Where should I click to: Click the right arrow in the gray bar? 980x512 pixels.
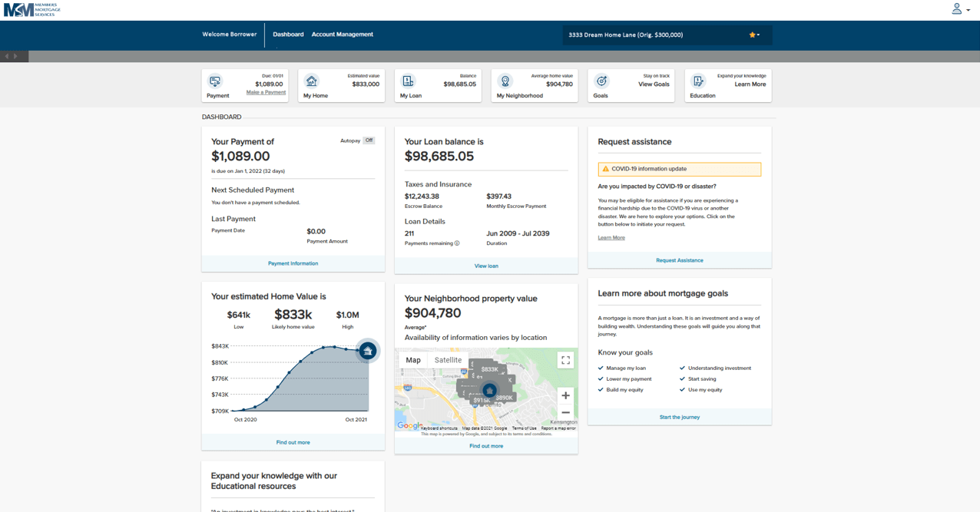tap(15, 56)
